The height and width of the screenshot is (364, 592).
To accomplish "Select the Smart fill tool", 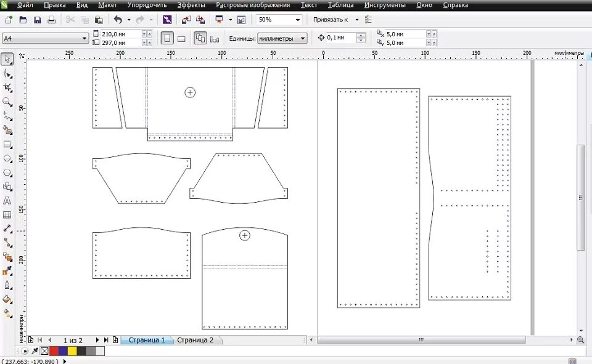I will pyautogui.click(x=7, y=130).
